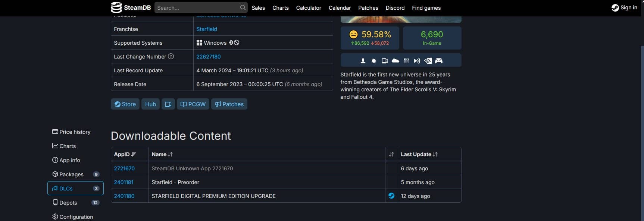Click the single-player person icon
The height and width of the screenshot is (221, 644).
click(363, 61)
